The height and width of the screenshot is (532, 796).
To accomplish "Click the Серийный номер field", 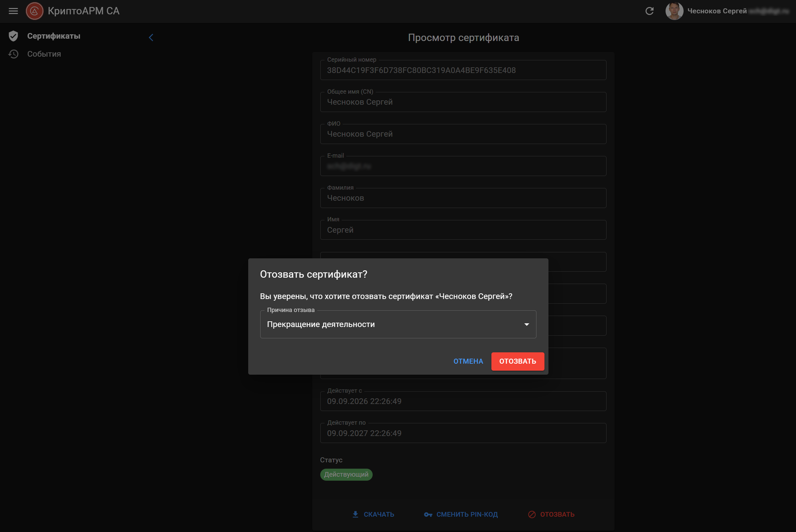I will [x=463, y=70].
